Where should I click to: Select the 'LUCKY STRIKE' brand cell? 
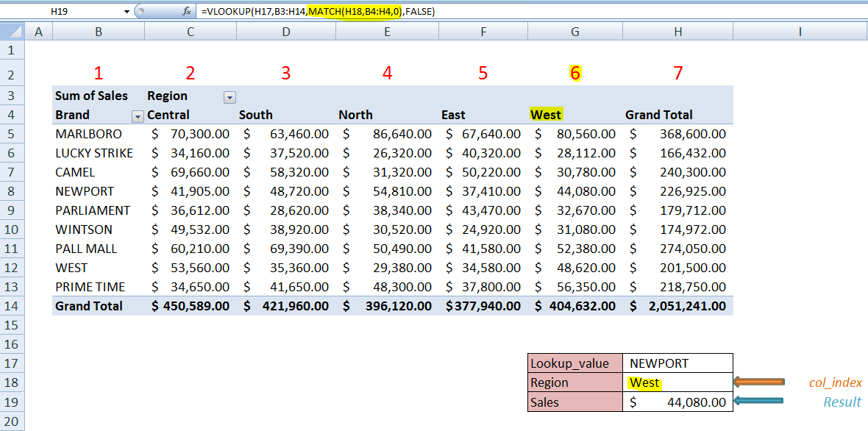point(99,153)
